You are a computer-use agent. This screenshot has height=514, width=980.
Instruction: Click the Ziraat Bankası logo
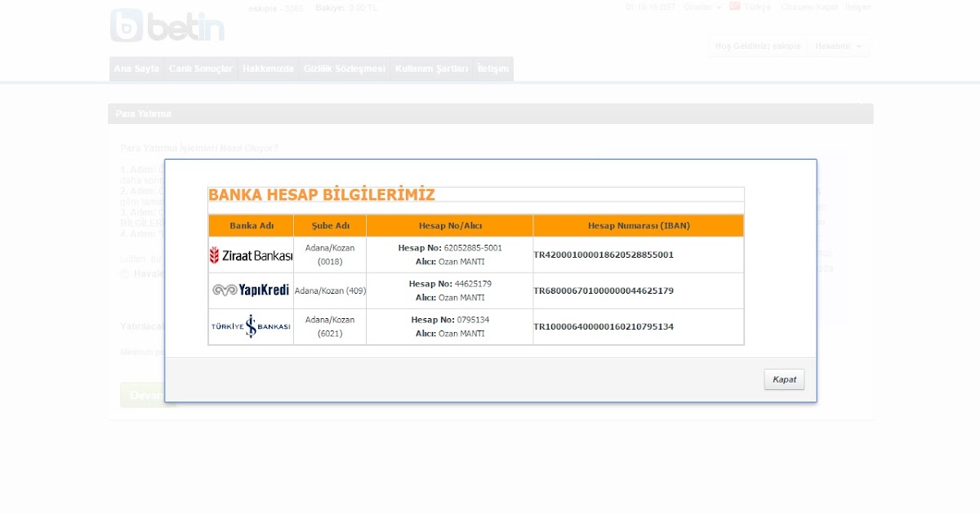(251, 255)
